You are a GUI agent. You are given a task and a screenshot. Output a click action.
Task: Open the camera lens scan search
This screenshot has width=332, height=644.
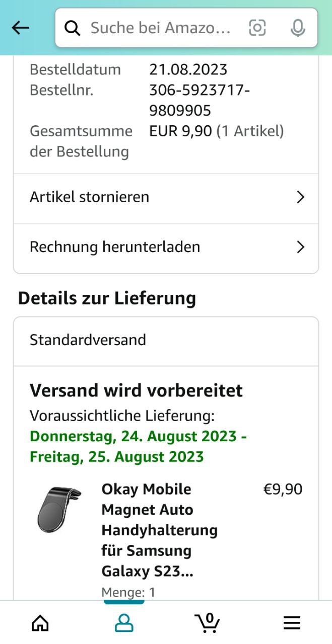[x=257, y=28]
